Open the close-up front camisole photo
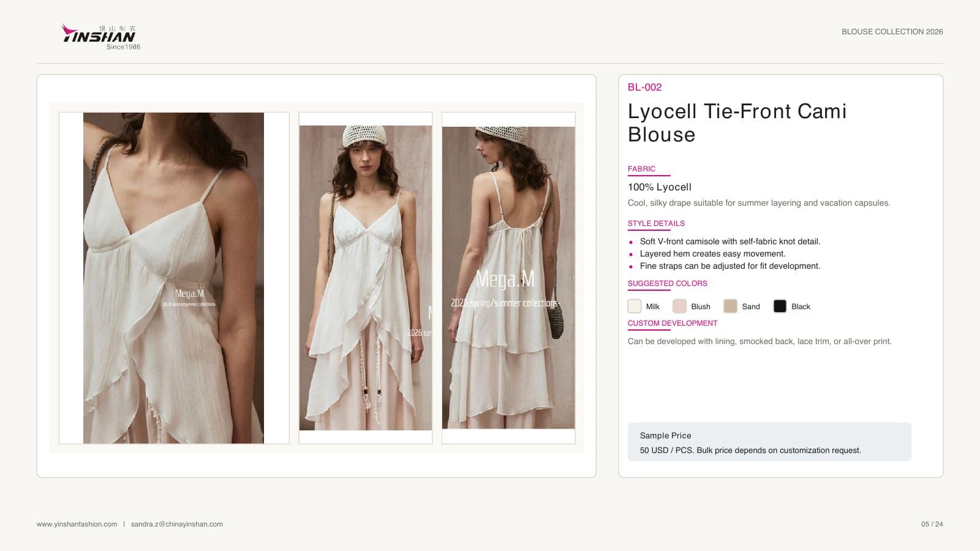980x551 pixels. 174,278
